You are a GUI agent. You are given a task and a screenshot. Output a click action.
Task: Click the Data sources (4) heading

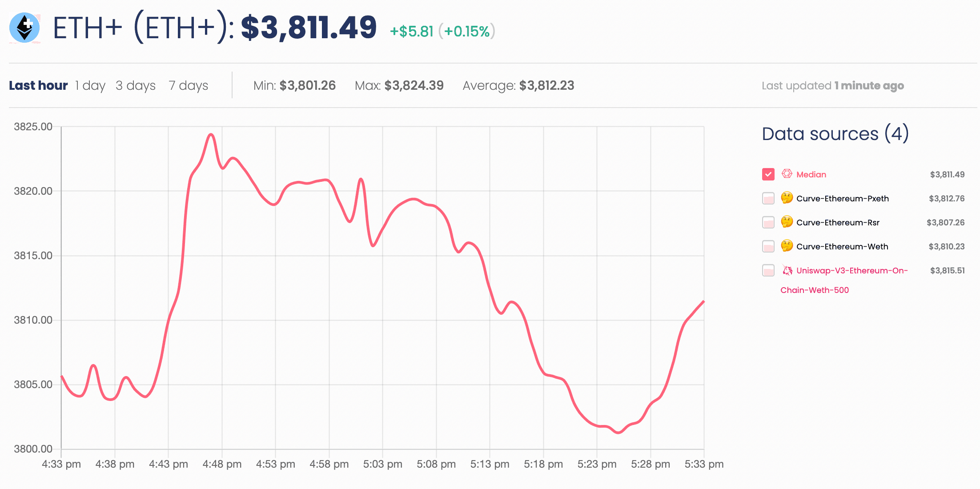pyautogui.click(x=835, y=134)
